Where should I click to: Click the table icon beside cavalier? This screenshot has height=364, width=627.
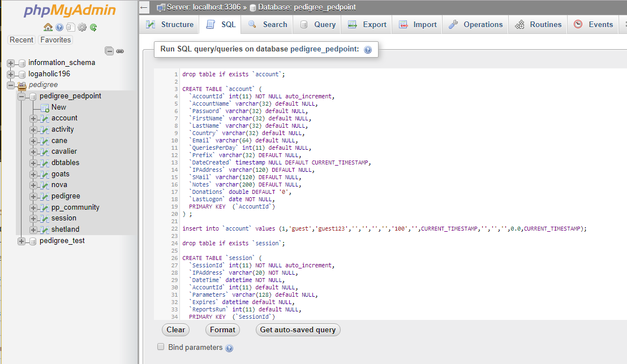pyautogui.click(x=44, y=152)
